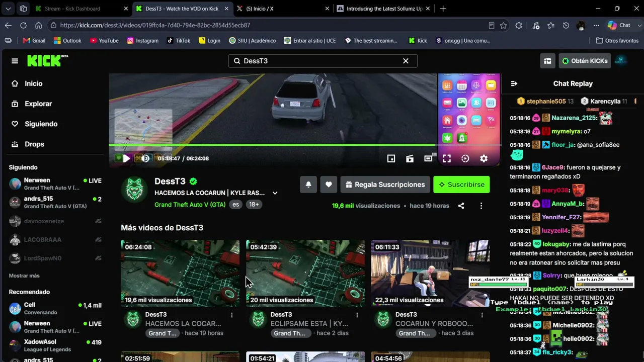Viewport: 644px width, 362px height.
Task: Play the VOD video
Action: [x=126, y=158]
